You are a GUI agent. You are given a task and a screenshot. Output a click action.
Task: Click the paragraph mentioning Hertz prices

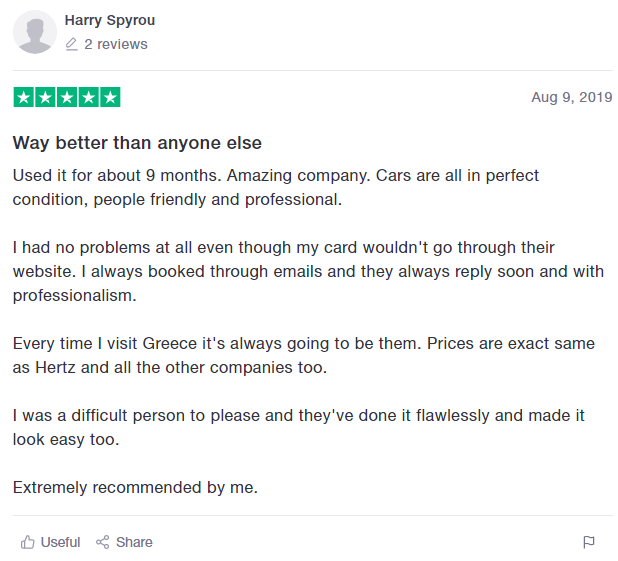(303, 355)
